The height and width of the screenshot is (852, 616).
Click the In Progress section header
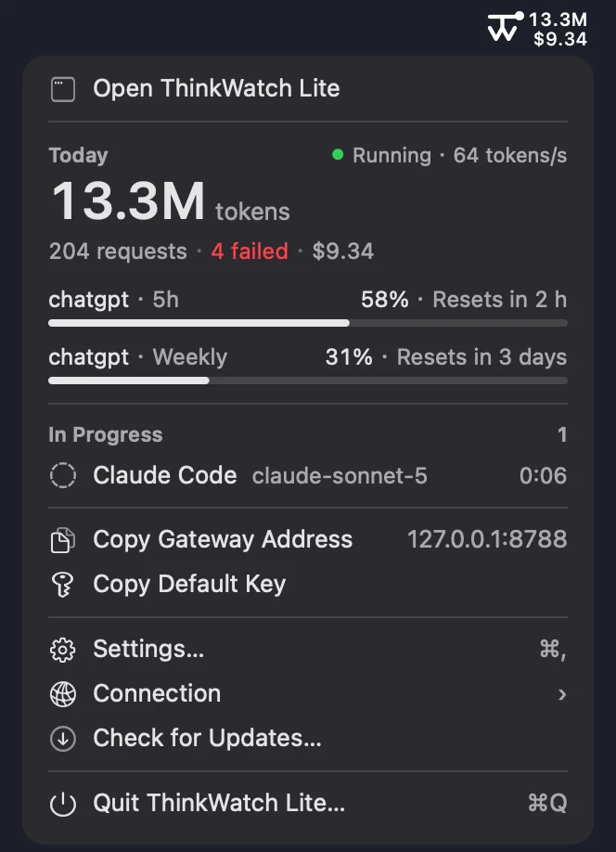point(106,434)
